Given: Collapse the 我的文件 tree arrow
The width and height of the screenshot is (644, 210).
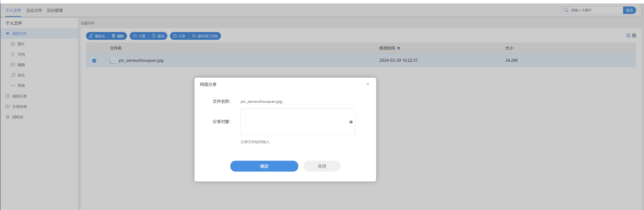Looking at the screenshot, I should click(x=7, y=34).
